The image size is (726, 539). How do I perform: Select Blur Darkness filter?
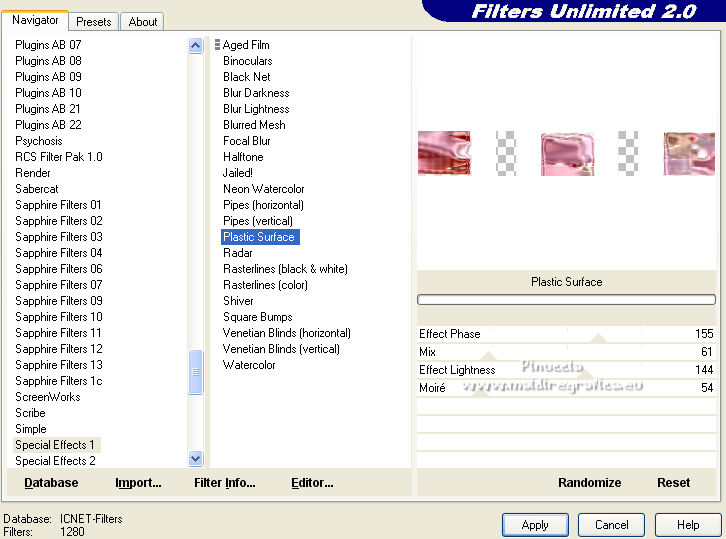coord(256,93)
